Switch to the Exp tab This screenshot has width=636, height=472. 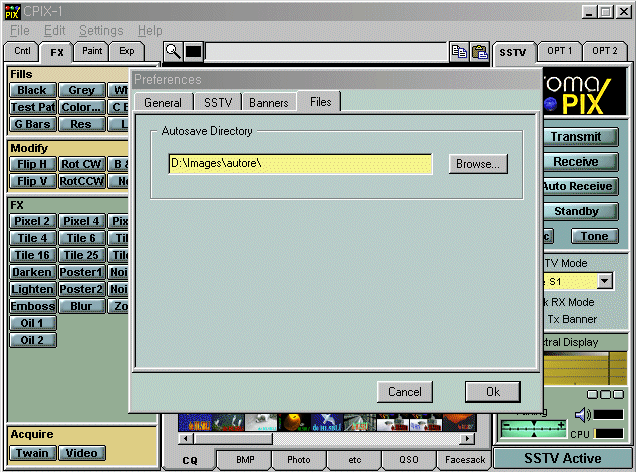tap(127, 51)
